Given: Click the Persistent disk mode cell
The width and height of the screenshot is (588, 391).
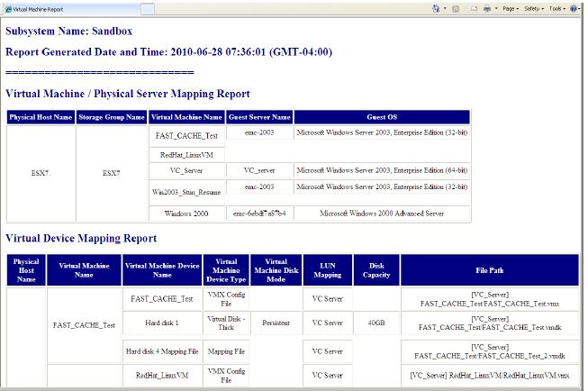Looking at the screenshot, I should [276, 323].
